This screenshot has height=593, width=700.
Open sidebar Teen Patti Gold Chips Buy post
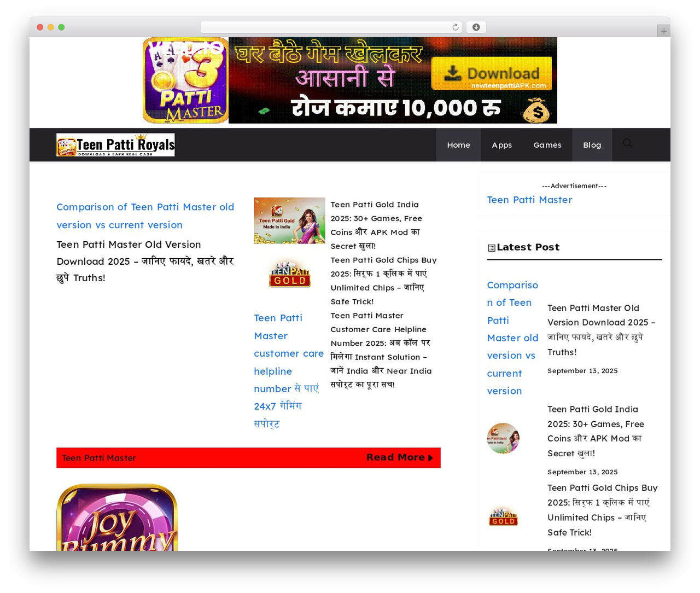[x=602, y=510]
